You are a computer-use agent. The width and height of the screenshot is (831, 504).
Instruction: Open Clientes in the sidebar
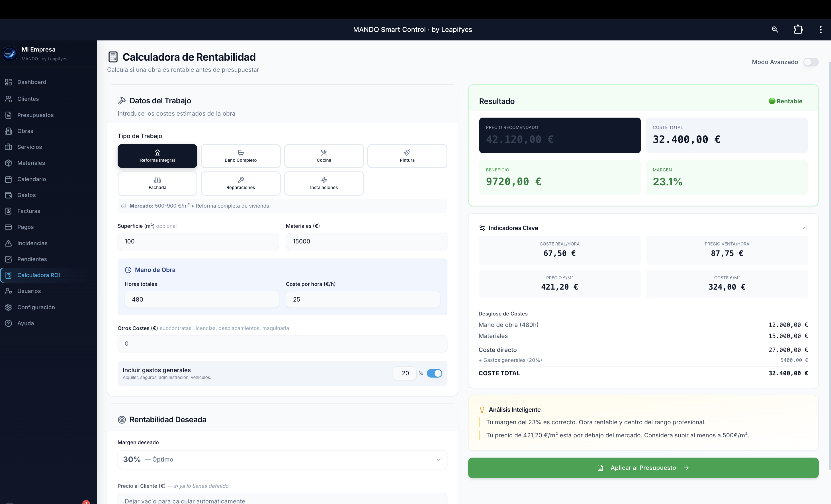click(x=48, y=99)
